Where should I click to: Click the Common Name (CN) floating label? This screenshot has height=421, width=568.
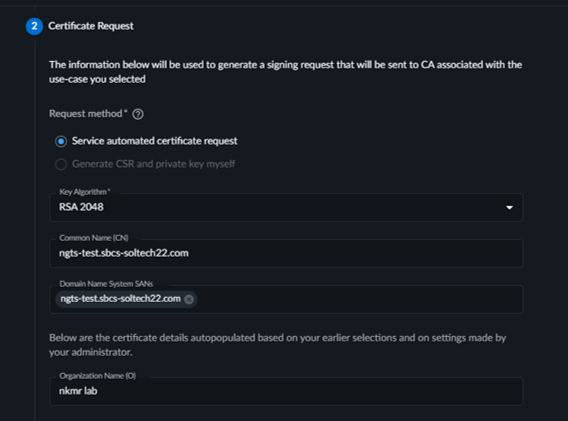tap(94, 238)
